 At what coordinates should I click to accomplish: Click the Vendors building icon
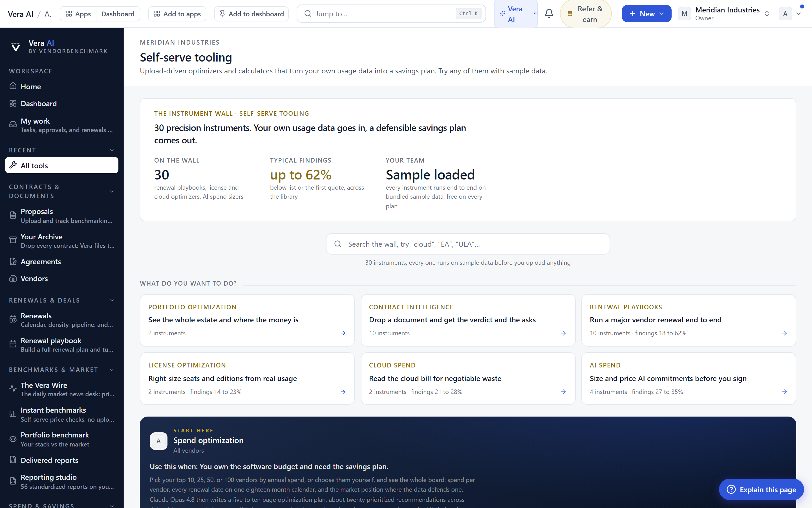point(13,278)
